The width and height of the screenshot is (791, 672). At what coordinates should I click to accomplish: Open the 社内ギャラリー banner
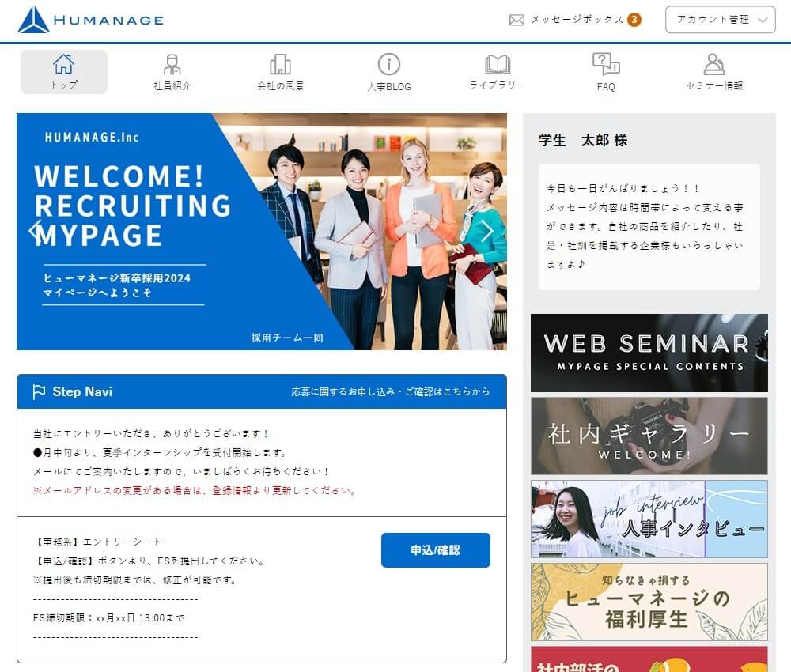(x=649, y=436)
